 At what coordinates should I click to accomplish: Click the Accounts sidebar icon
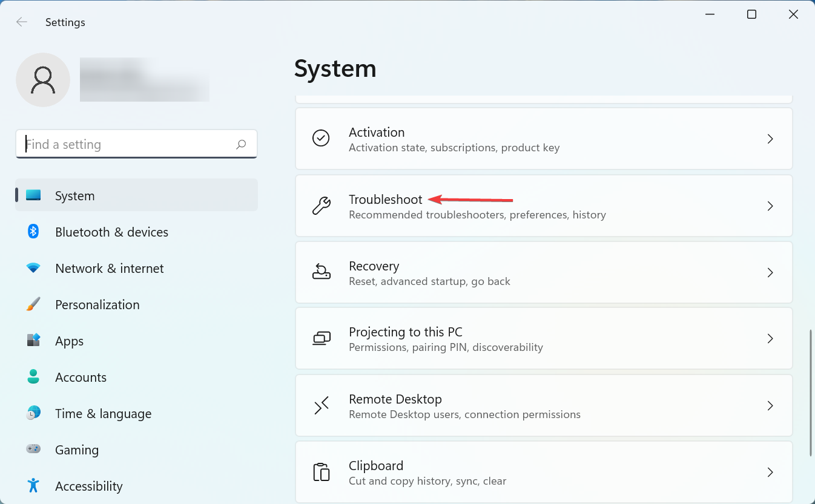pos(32,377)
